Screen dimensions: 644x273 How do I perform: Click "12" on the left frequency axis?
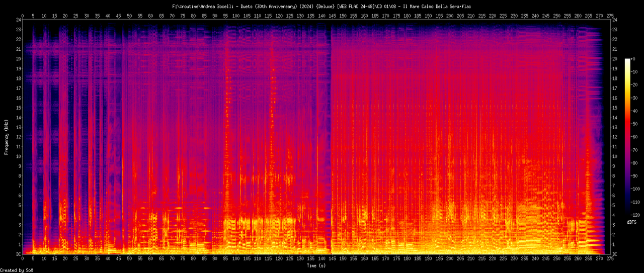[19, 137]
